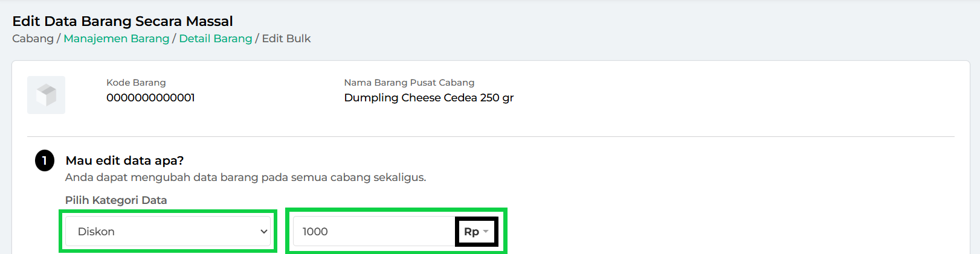Open the Diskon category dropdown
980x254 pixels.
[x=168, y=232]
